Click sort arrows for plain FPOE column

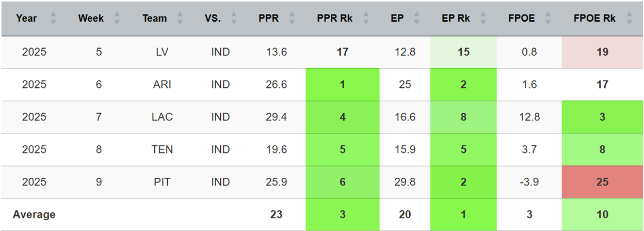[548, 19]
